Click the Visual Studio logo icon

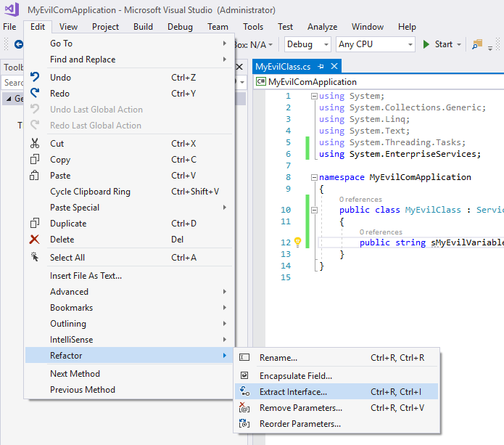coord(12,9)
